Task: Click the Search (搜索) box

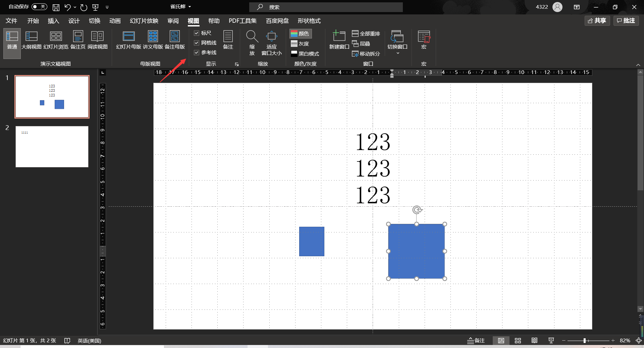Action: [x=326, y=7]
